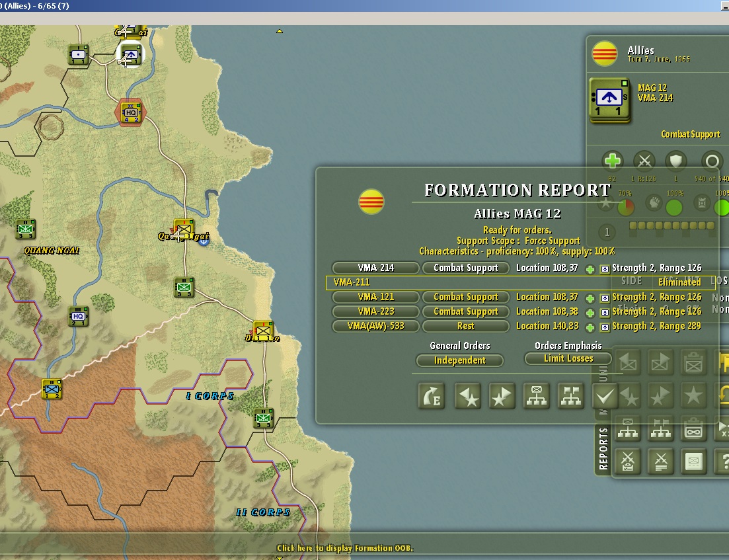Select the VMA-214 unit name button
Viewport: 729px width, 560px height.
click(375, 268)
